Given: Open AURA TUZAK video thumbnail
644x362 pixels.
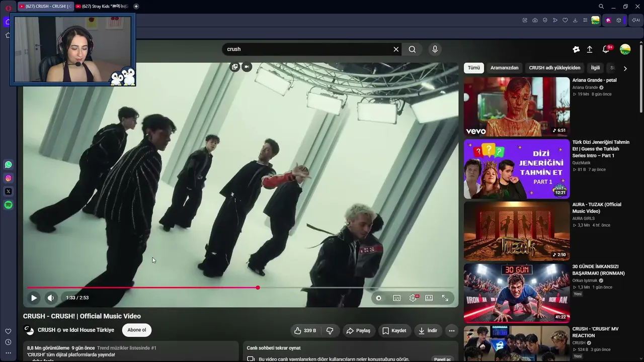Looking at the screenshot, I should (517, 231).
